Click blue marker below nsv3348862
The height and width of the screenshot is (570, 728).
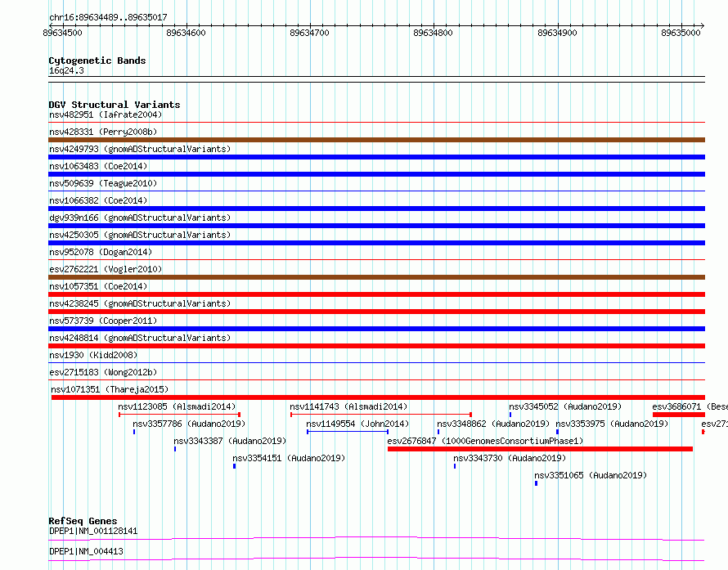(x=438, y=432)
